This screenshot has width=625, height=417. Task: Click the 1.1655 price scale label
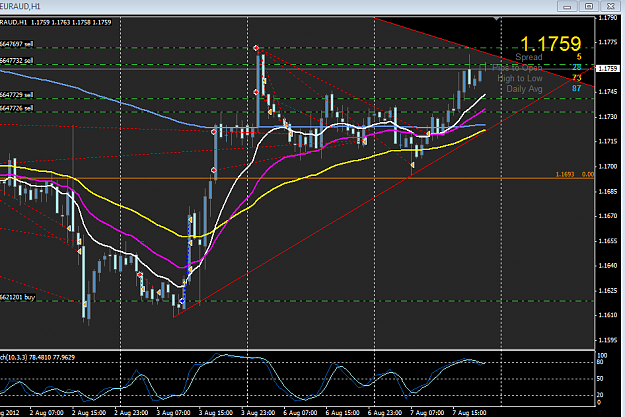(x=607, y=241)
